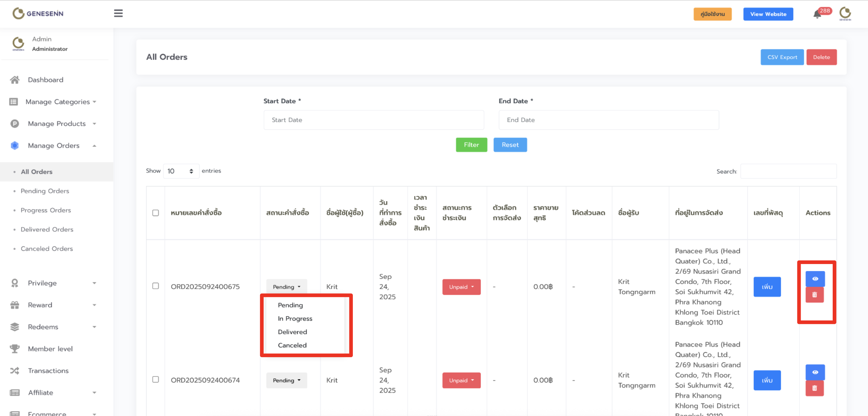Open the profile avatar icon at top right
The width and height of the screenshot is (868, 416).
845,13
